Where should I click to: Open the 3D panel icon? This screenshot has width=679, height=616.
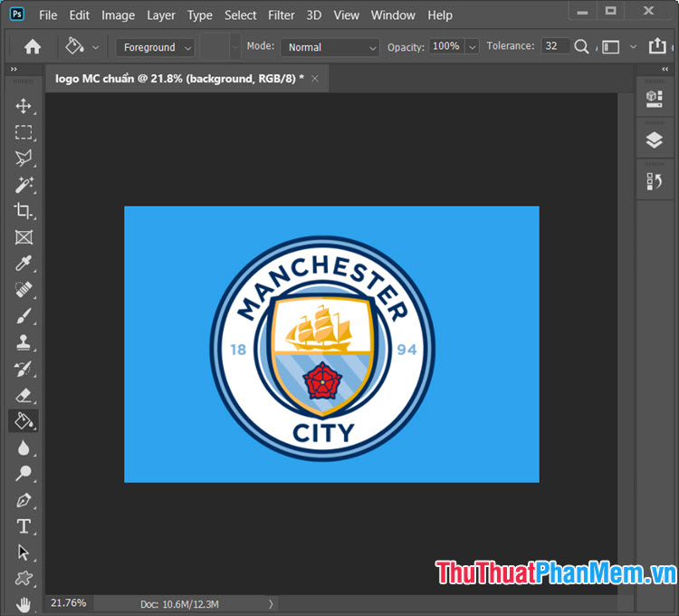click(x=654, y=99)
